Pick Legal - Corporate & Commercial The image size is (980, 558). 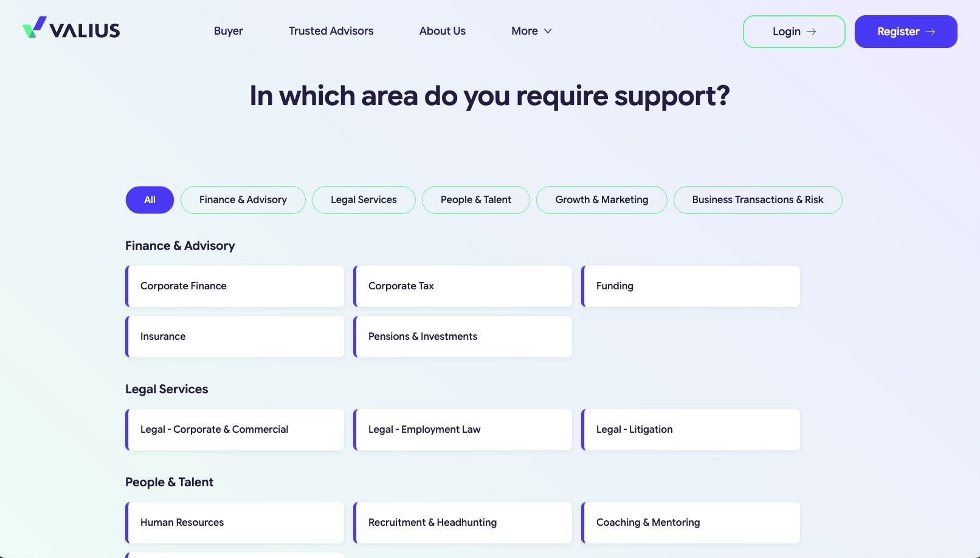click(235, 430)
